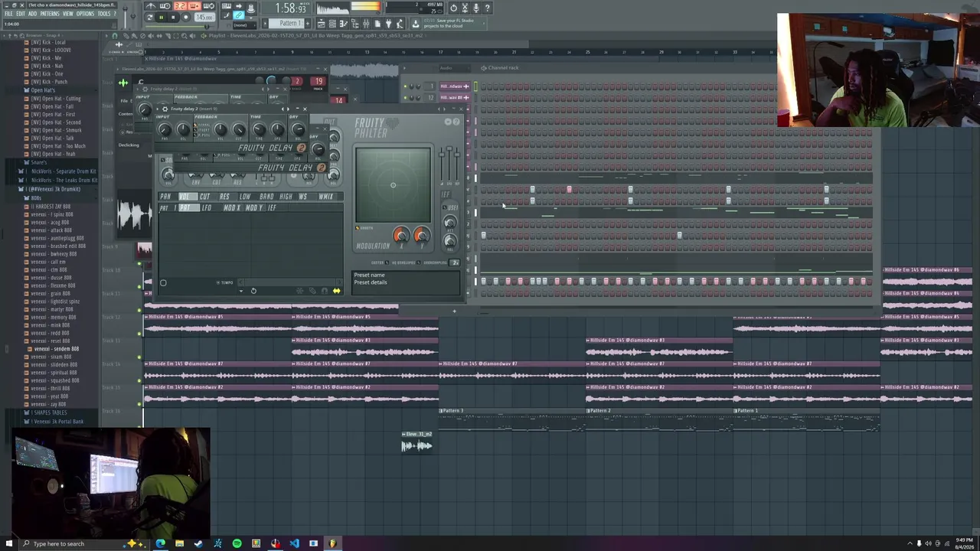Click the question mark icon in the Fruity Philter header
The image size is (980, 551).
click(456, 122)
